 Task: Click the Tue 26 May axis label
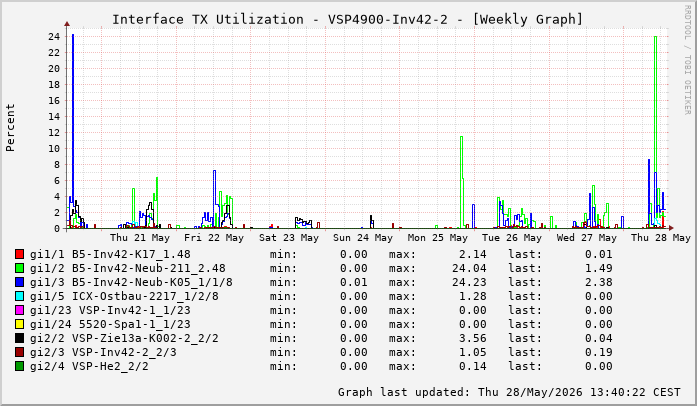[x=512, y=238]
